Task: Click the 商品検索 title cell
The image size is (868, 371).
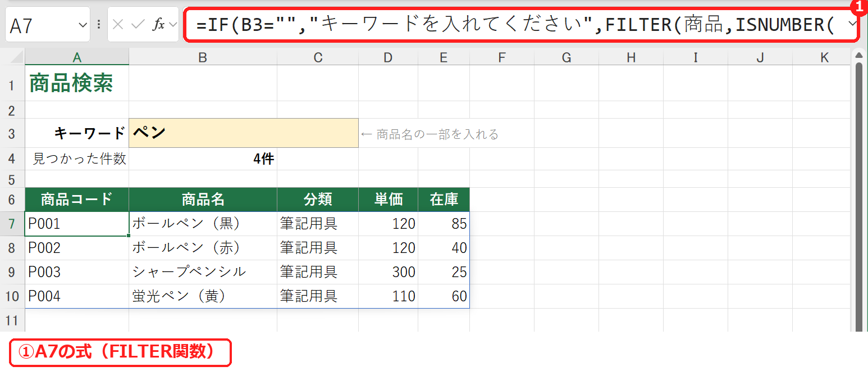Action: [x=77, y=83]
